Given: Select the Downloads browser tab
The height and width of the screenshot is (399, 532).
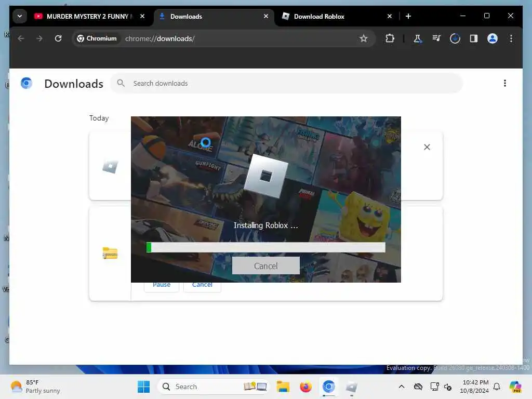Looking at the screenshot, I should tap(214, 16).
